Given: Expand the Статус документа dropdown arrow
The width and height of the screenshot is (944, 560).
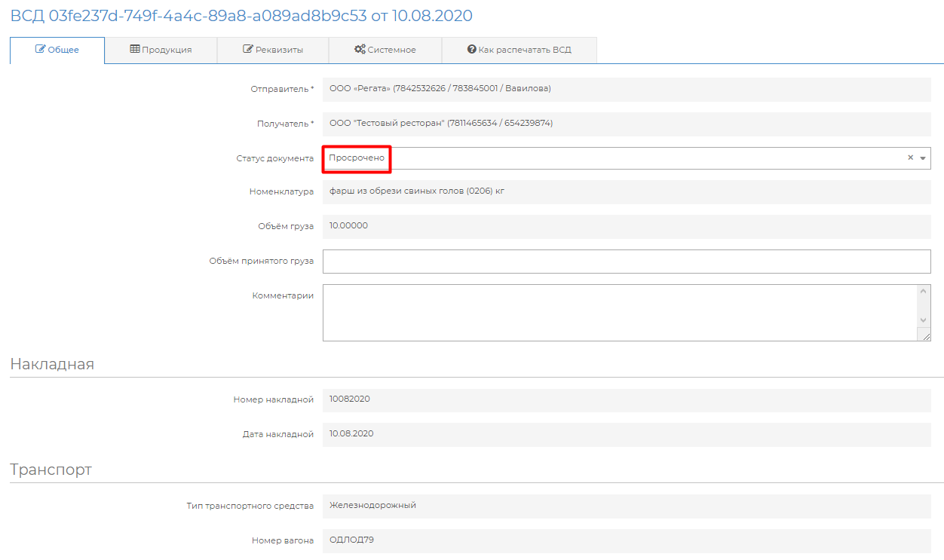Looking at the screenshot, I should point(923,158).
